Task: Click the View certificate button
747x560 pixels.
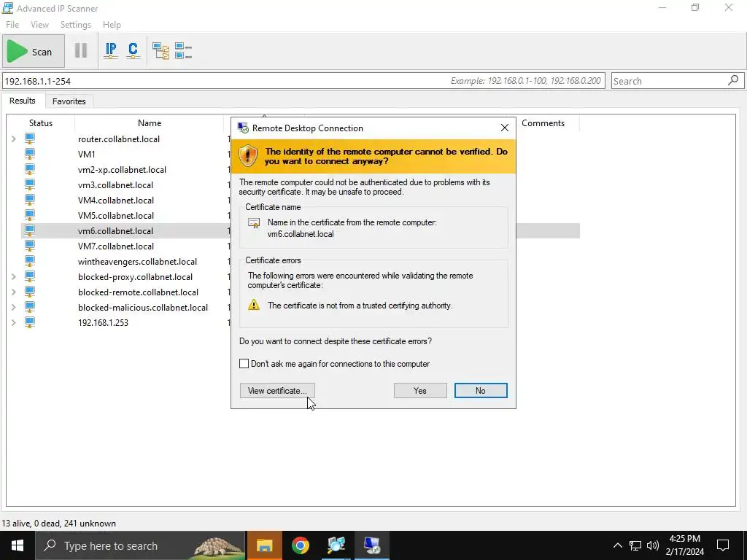Action: tap(277, 391)
